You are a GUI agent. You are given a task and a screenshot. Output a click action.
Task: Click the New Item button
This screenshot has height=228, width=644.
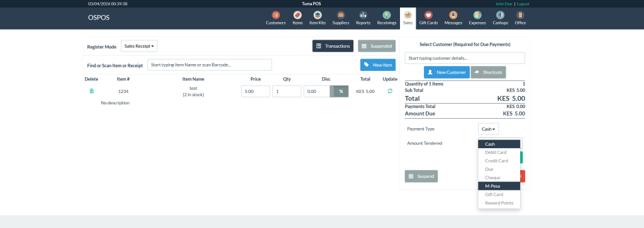coord(378,65)
